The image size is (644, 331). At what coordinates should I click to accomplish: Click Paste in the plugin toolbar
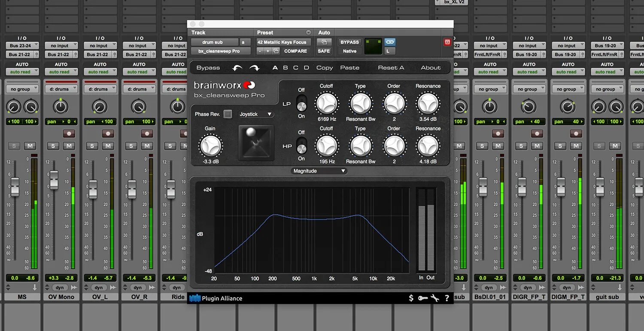coord(350,68)
